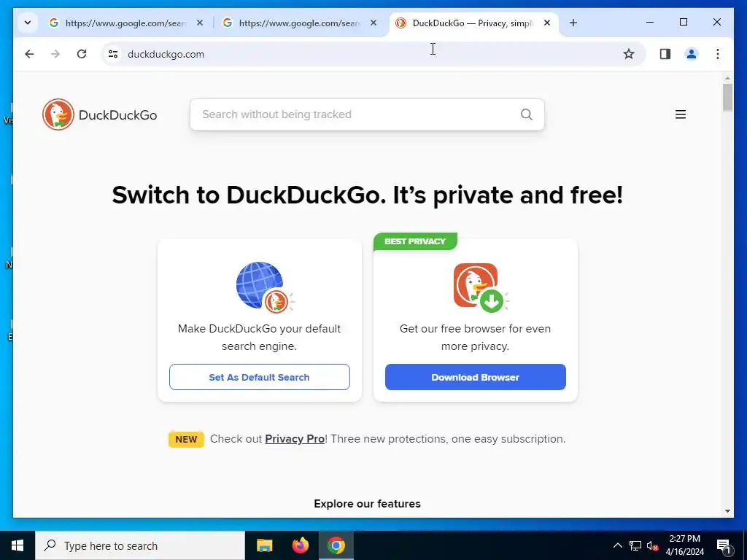Viewport: 747px width, 560px height.
Task: Click the search magnifier icon in DuckDuckGo box
Action: tap(527, 114)
